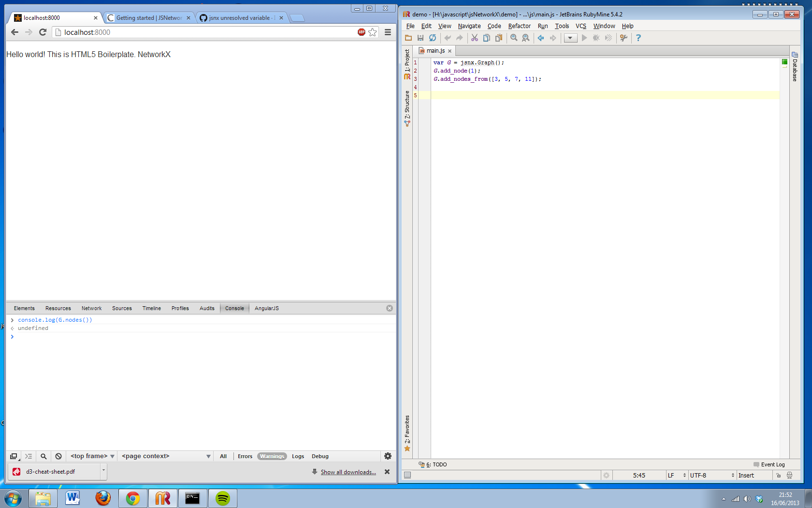
Task: Bookmark this page with the star icon
Action: point(373,32)
